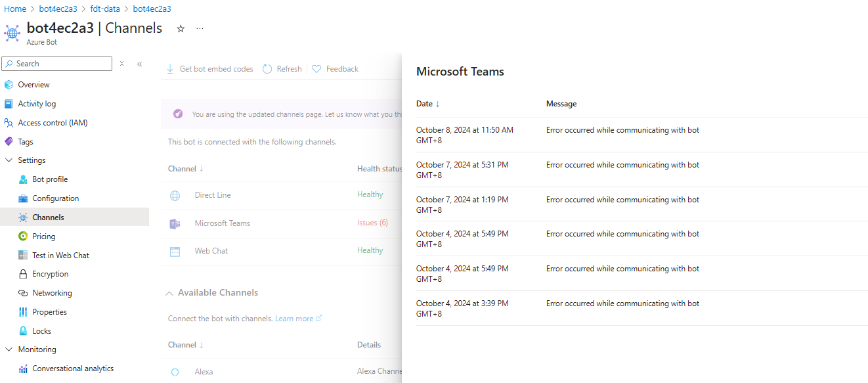Clear the sidebar search with the X icon
The height and width of the screenshot is (383, 868).
[121, 64]
